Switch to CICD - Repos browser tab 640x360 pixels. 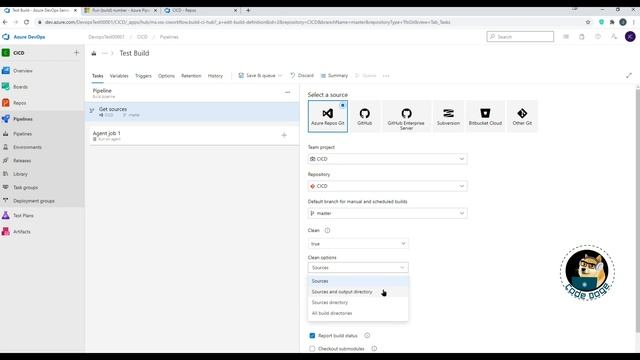(x=200, y=10)
